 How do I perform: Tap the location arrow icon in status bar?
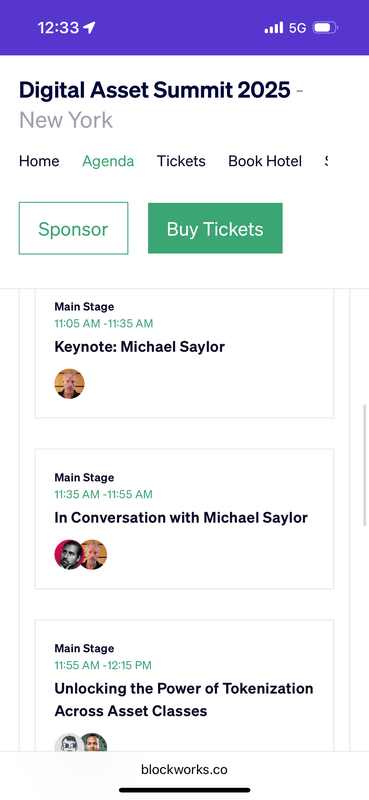point(89,28)
